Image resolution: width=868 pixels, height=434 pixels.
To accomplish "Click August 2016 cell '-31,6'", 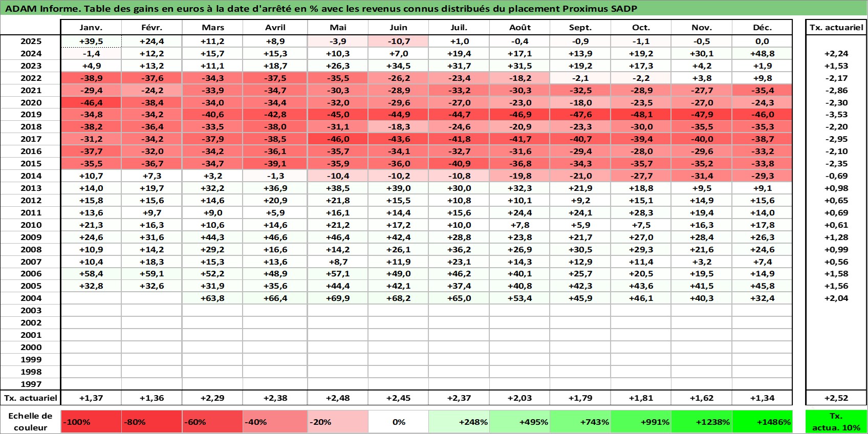I will [520, 151].
